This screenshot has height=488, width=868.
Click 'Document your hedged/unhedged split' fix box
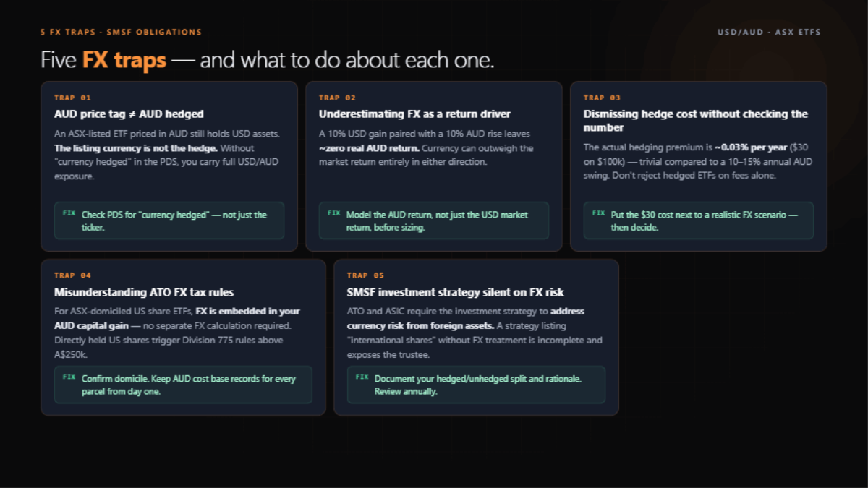coord(476,385)
